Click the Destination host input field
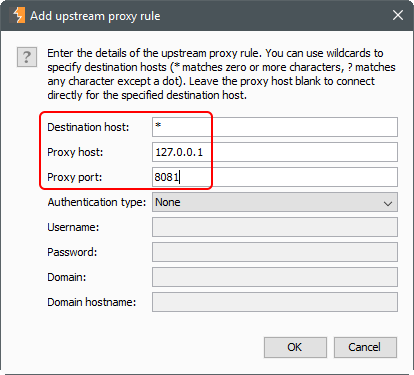Image resolution: width=414 pixels, height=375 pixels. [275, 127]
